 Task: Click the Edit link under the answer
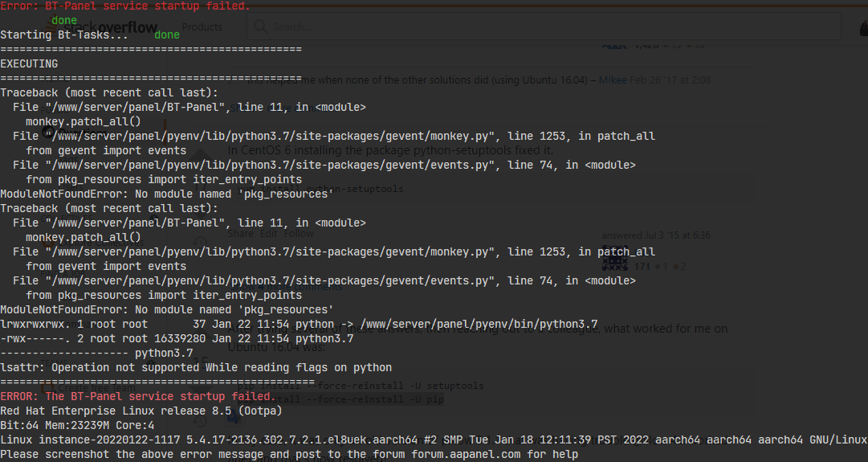267,233
